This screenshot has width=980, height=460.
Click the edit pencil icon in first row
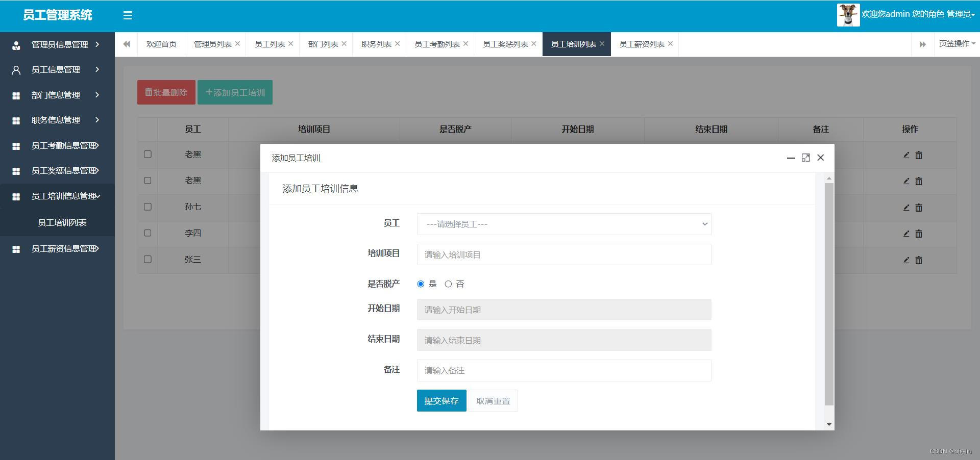tap(906, 155)
